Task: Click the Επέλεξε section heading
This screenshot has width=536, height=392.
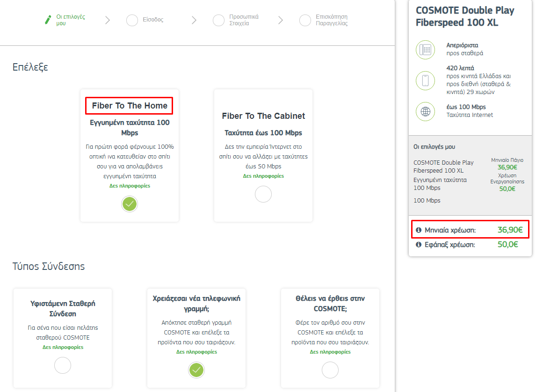Action: click(x=30, y=67)
